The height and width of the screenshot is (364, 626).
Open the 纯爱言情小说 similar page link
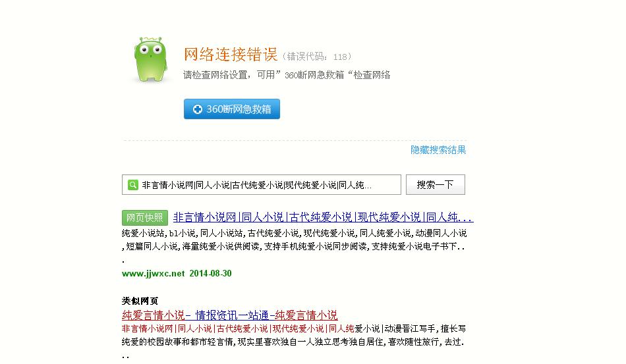click(x=229, y=315)
